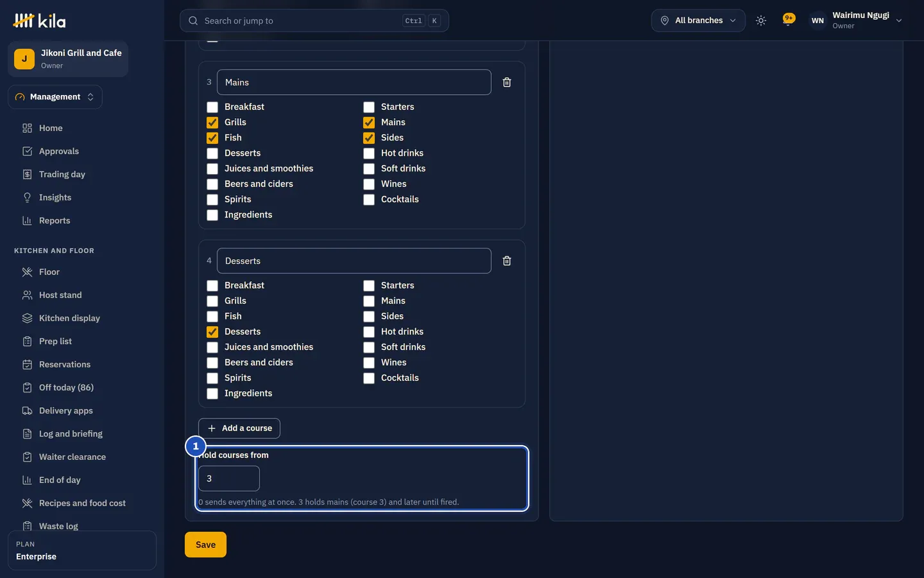The height and width of the screenshot is (578, 924).
Task: Edit the Mains course name field
Action: click(x=354, y=82)
